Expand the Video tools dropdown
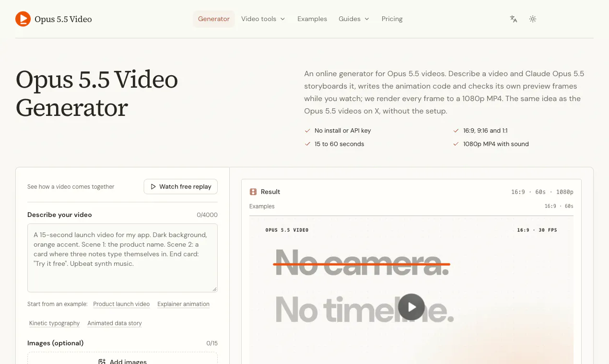Viewport: 609px width, 364px height. pos(263,19)
